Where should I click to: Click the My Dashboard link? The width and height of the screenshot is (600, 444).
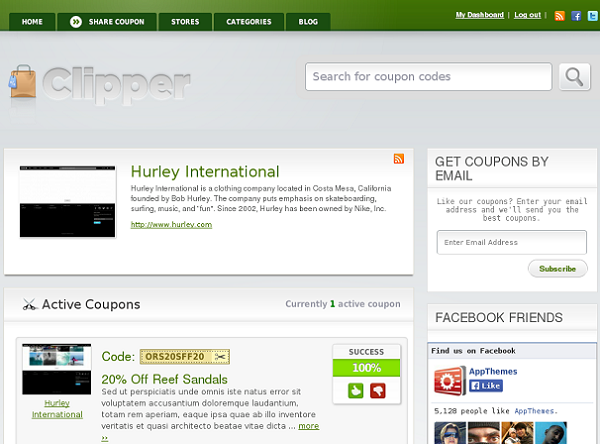479,15
